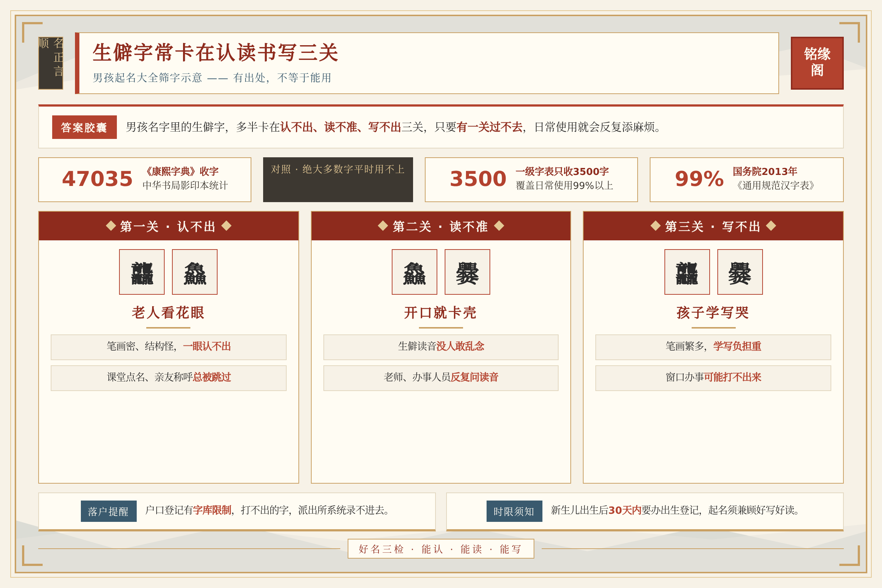Click the subtitle 男孩起名大全筛字示意

(147, 78)
